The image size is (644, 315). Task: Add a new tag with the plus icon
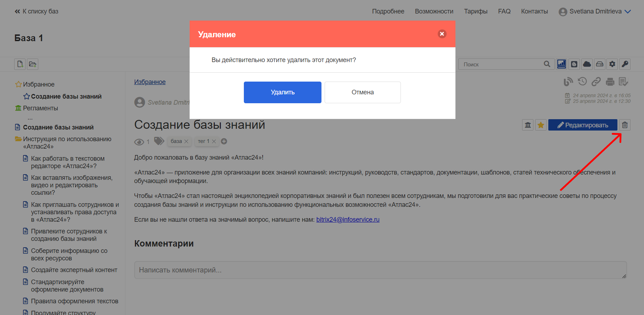pyautogui.click(x=224, y=141)
